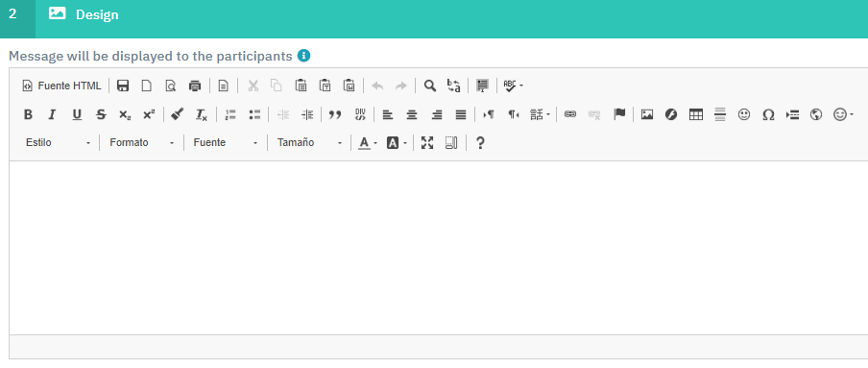Align text right
The width and height of the screenshot is (868, 368).
coord(436,114)
